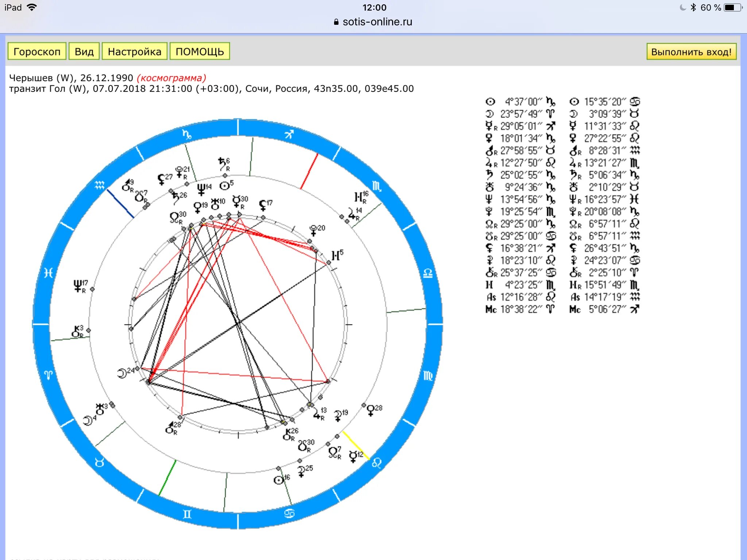Click the red космограмма label
This screenshot has width=747, height=560.
[171, 78]
